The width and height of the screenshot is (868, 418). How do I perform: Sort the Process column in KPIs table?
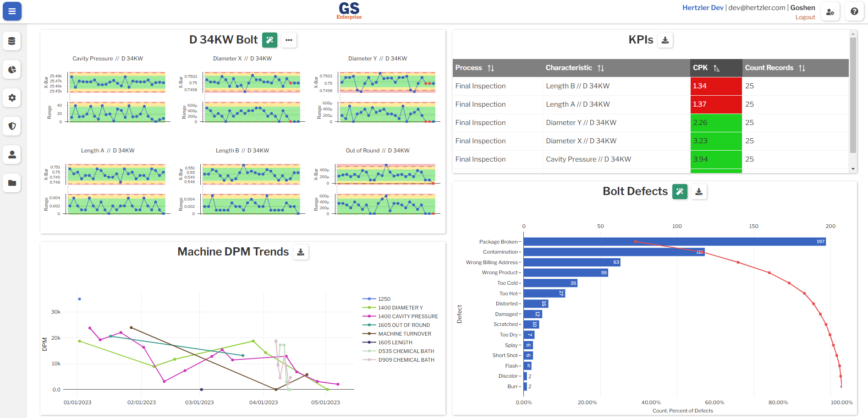tap(491, 68)
